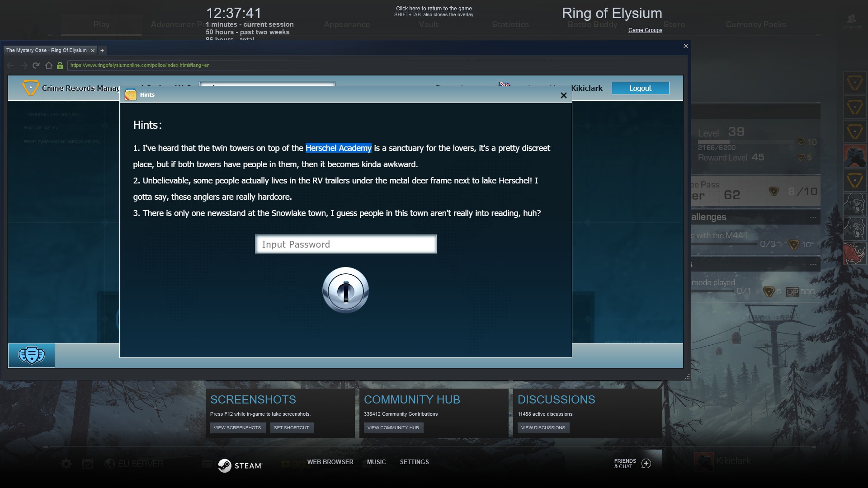
Task: Click the Crime Records shield logo
Action: click(x=30, y=88)
